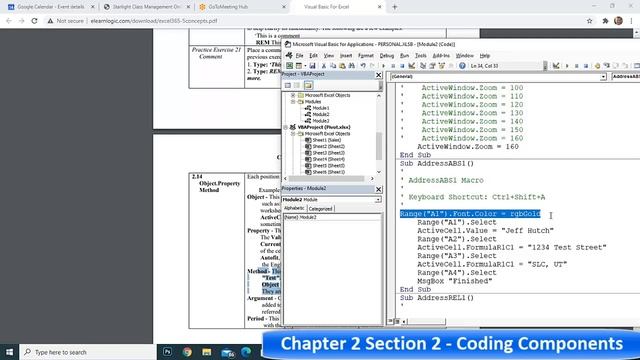The width and height of the screenshot is (640, 360).
Task: Open Chrome from the Windows taskbar
Action: click(x=187, y=352)
